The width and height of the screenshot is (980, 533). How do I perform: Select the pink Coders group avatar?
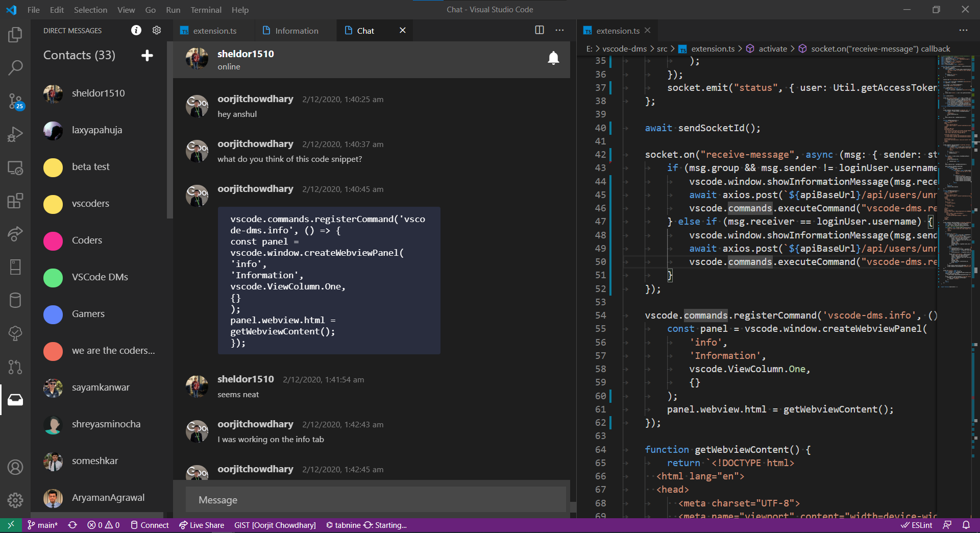point(53,240)
